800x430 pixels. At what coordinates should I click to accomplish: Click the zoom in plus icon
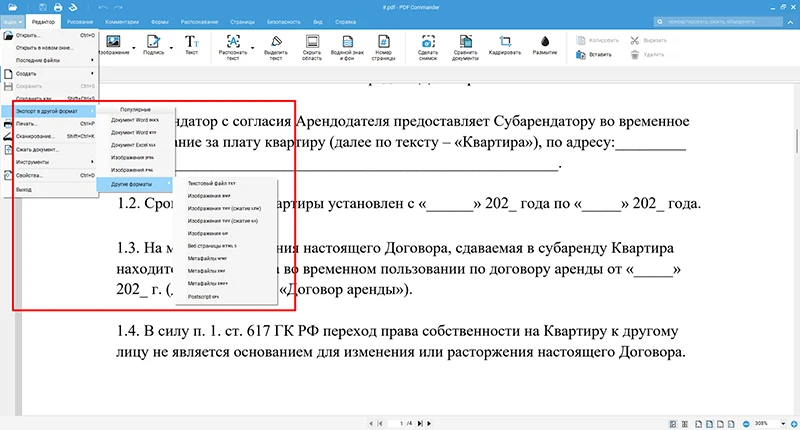coord(794,424)
